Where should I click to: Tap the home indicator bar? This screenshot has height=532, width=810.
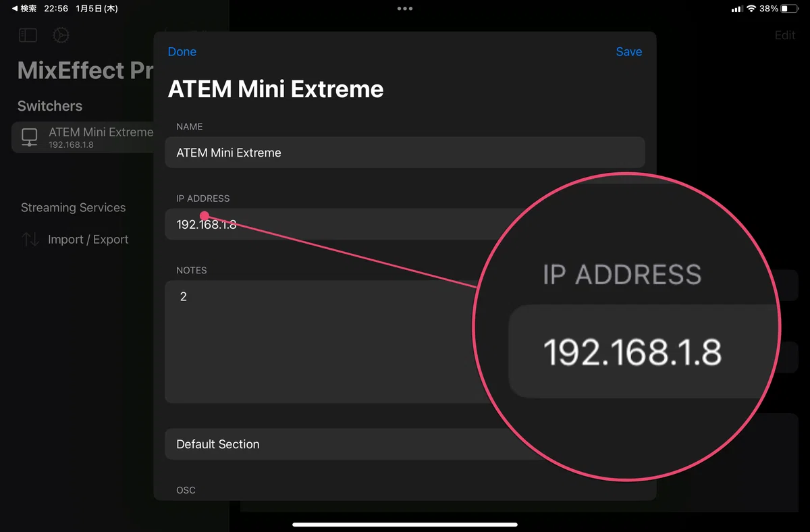[x=405, y=525]
